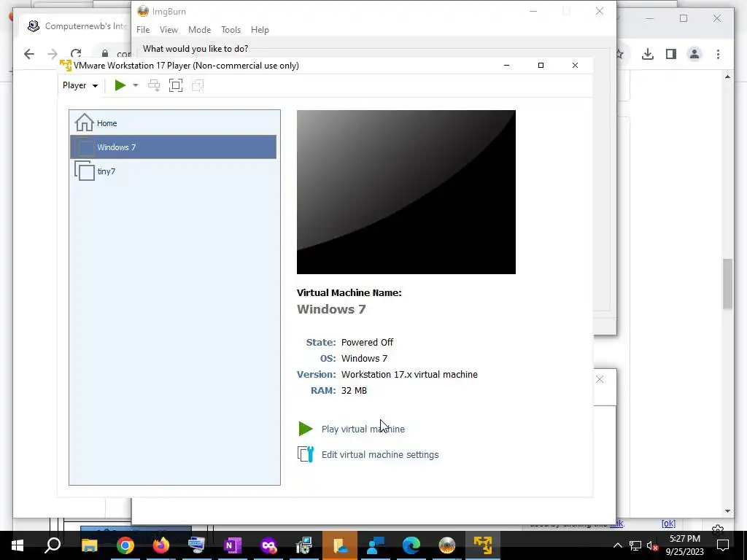Click the Computernewb's browser tab
This screenshot has width=747, height=560.
pyautogui.click(x=76, y=26)
